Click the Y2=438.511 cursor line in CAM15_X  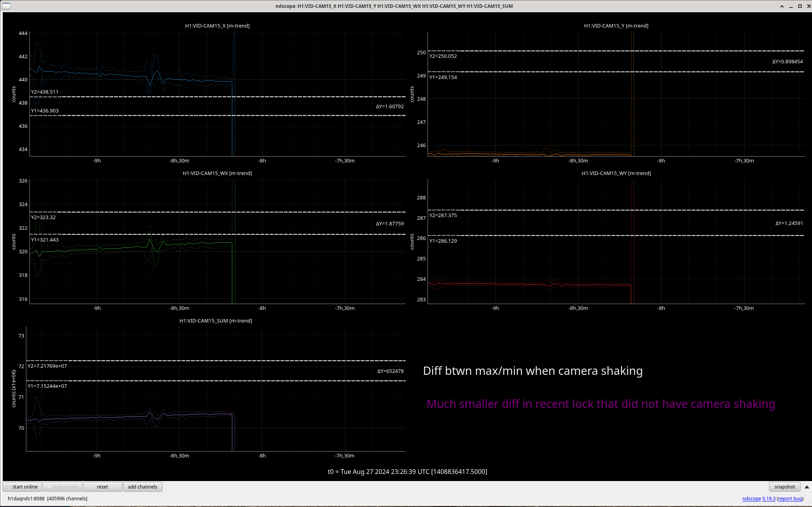tap(217, 97)
